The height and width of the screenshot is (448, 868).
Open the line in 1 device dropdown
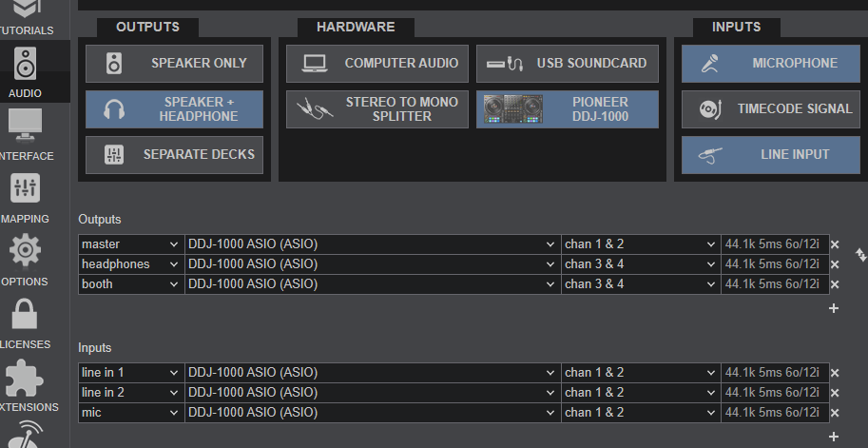pos(373,373)
